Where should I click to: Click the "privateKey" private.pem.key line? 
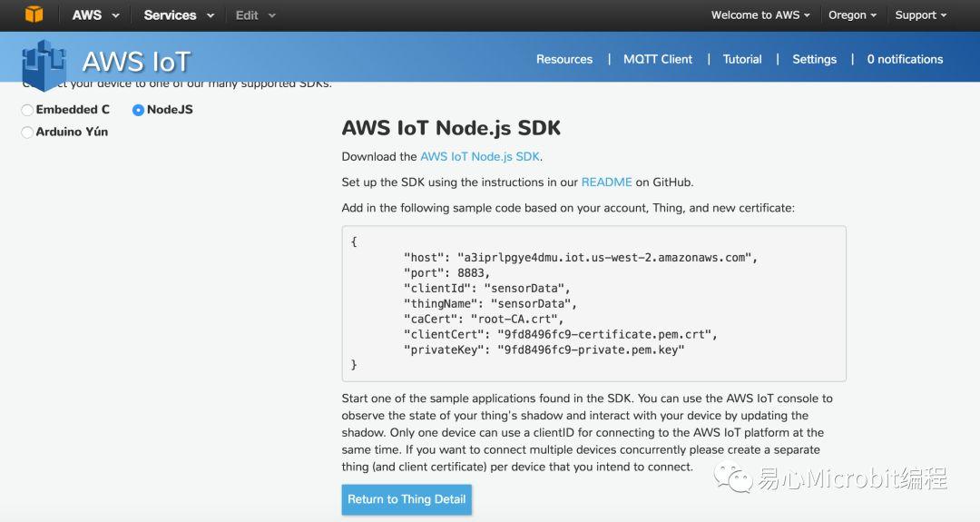(544, 350)
